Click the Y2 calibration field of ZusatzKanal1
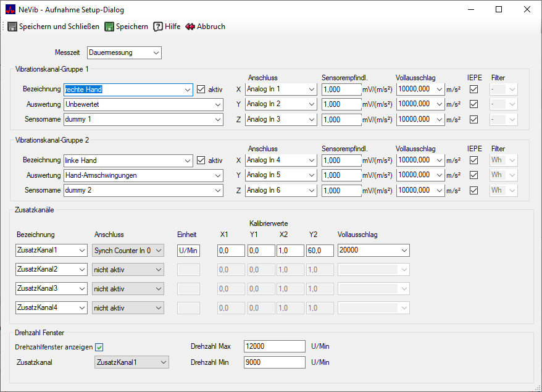Image resolution: width=542 pixels, height=392 pixels. coord(320,251)
